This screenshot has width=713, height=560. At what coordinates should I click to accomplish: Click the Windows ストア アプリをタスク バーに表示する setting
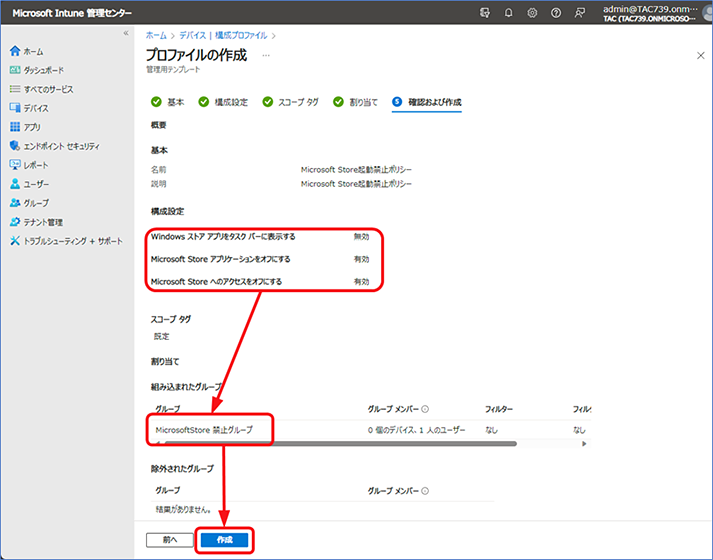223,236
